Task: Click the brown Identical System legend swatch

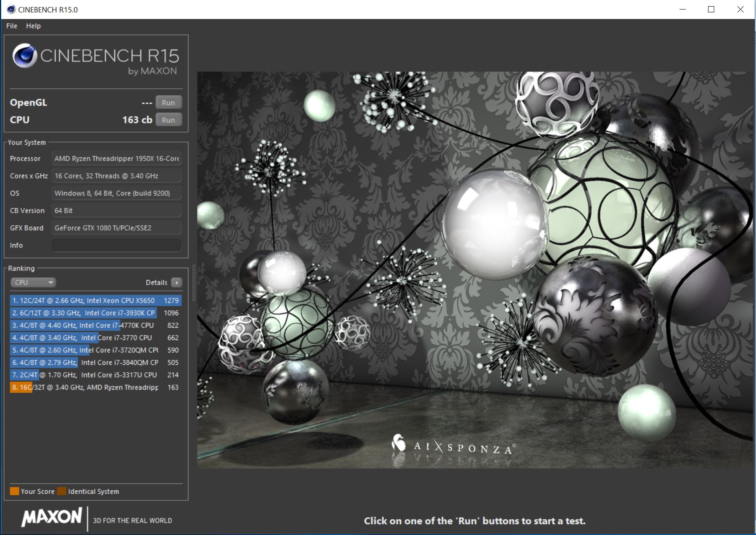Action: [62, 491]
